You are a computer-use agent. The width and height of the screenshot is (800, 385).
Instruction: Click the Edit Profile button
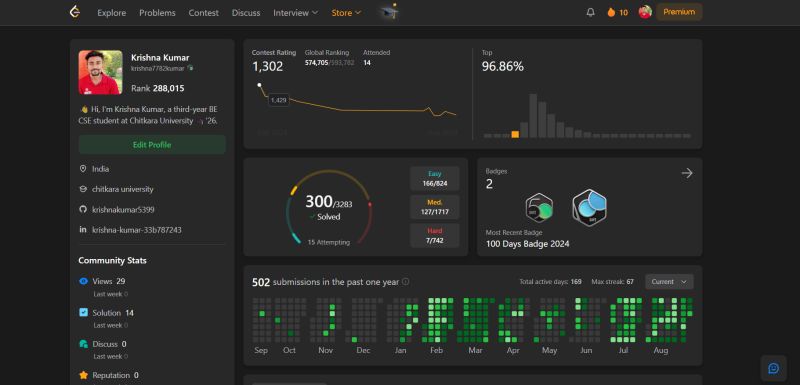152,145
